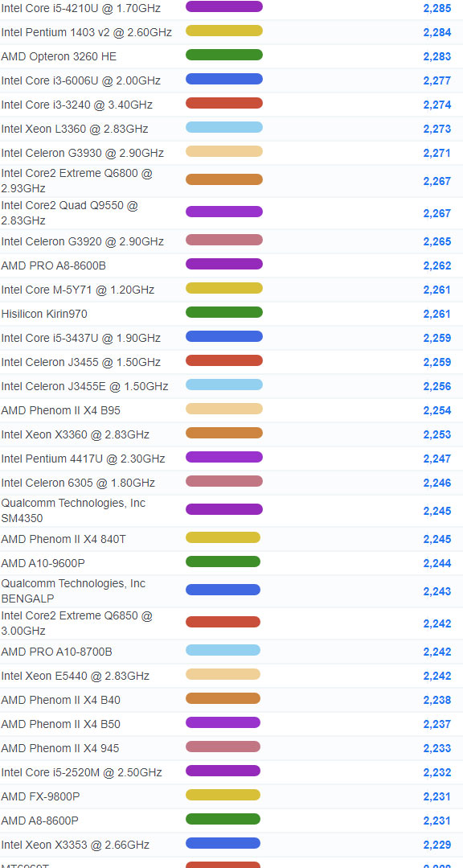
Task: Select Qualcomm Technologies, Inc BENGALP link
Action: 74,591
